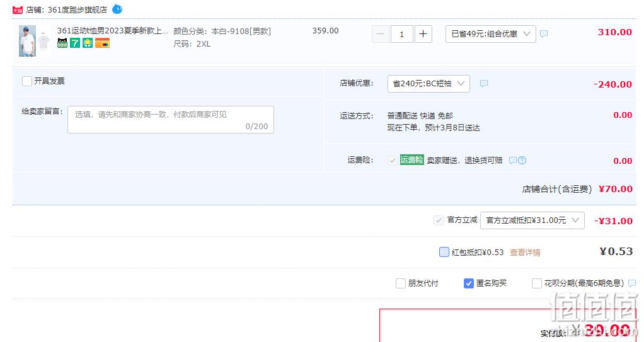Open the blue Wangwang chat icon beside the store name
The image size is (644, 342).
tap(117, 9)
